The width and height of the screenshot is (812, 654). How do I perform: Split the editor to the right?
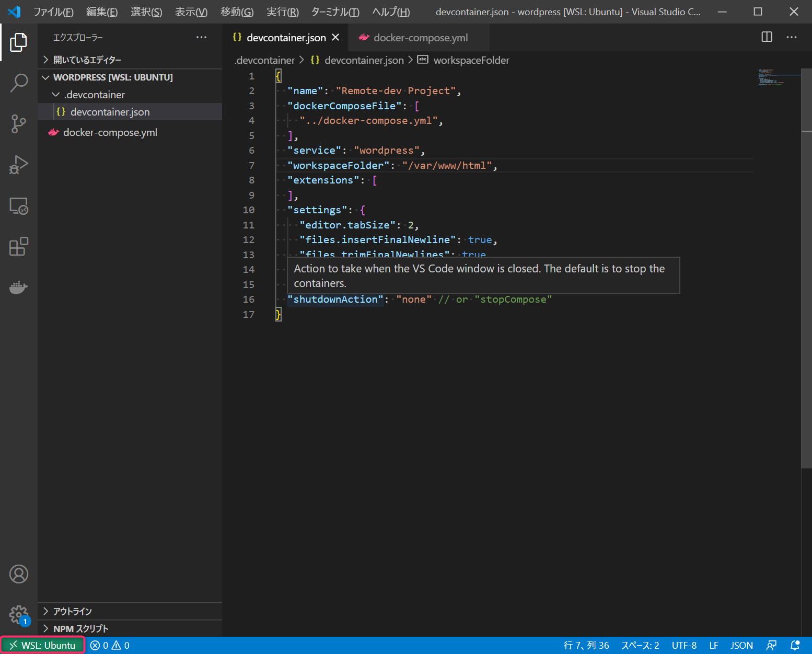coord(767,37)
